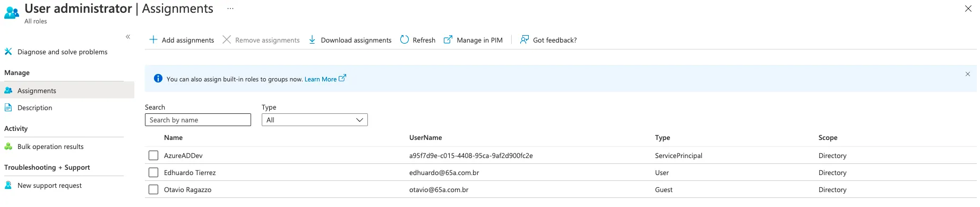Click the Scope column header

click(828, 138)
